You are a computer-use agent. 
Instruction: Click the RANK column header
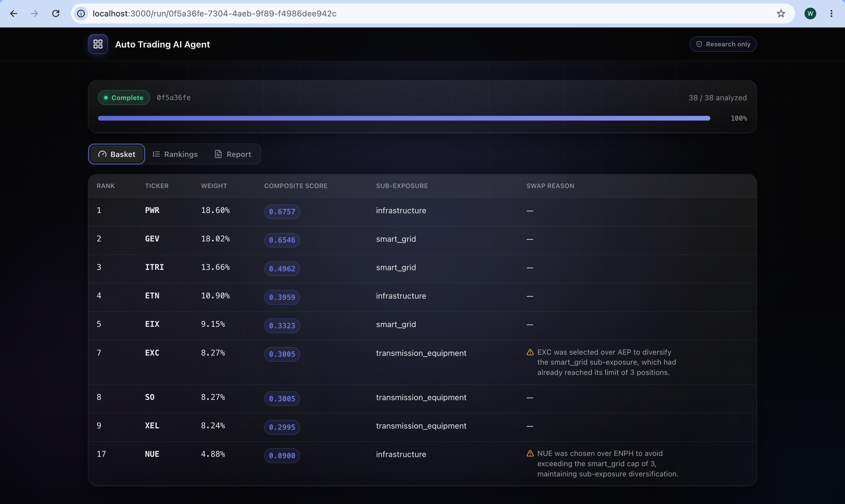click(x=106, y=186)
